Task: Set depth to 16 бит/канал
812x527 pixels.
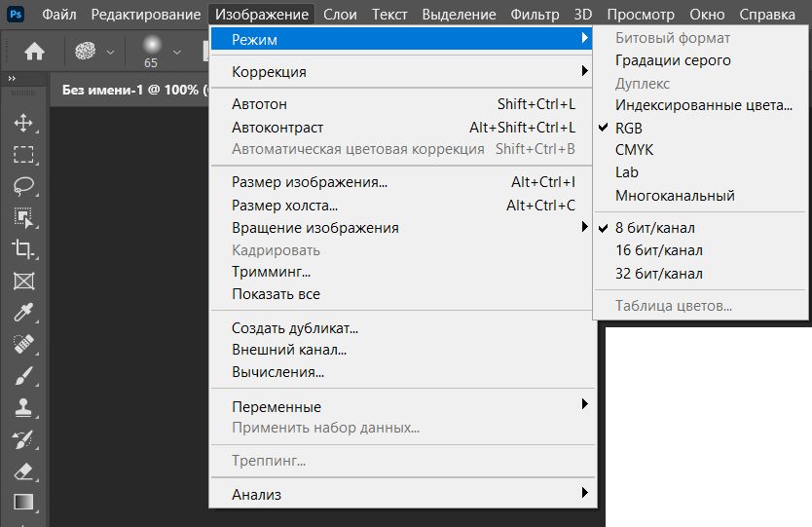Action: (658, 250)
